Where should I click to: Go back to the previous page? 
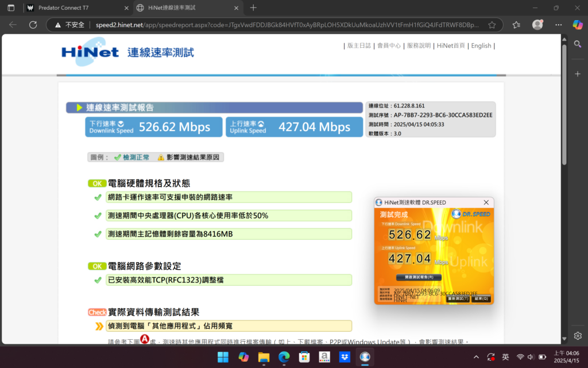coord(13,25)
